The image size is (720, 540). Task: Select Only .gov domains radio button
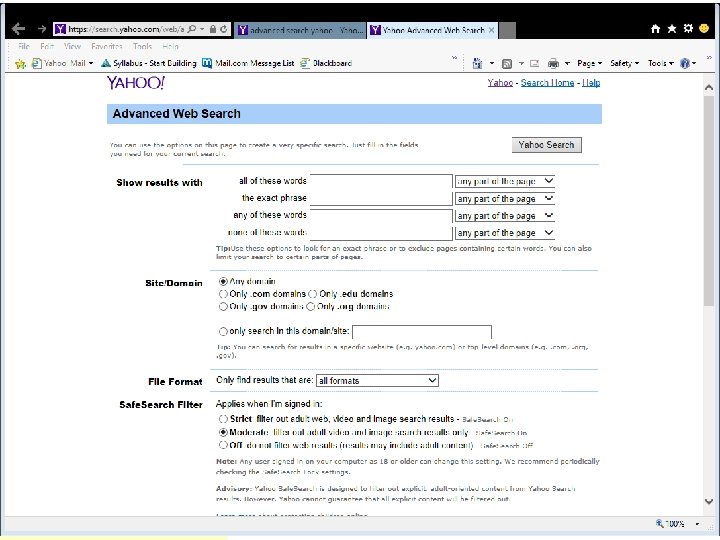223,306
